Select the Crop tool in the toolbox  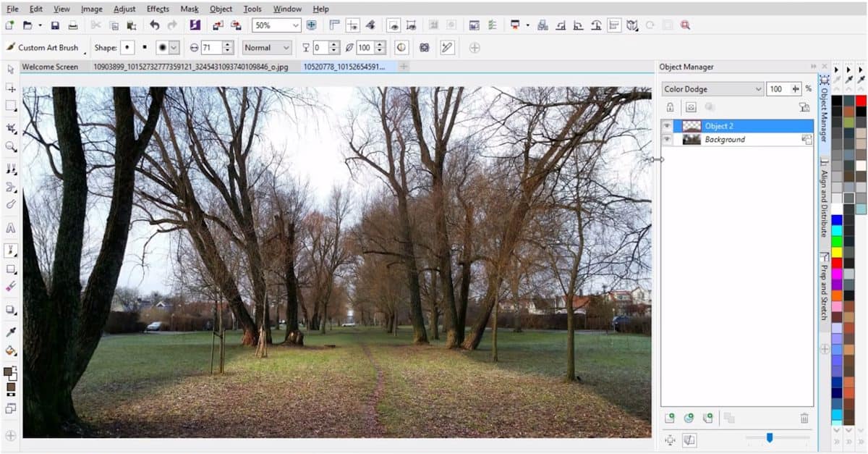click(11, 128)
